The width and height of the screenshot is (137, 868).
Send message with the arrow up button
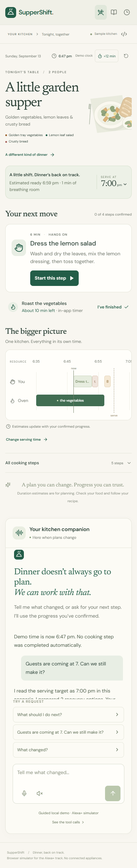pyautogui.click(x=113, y=793)
